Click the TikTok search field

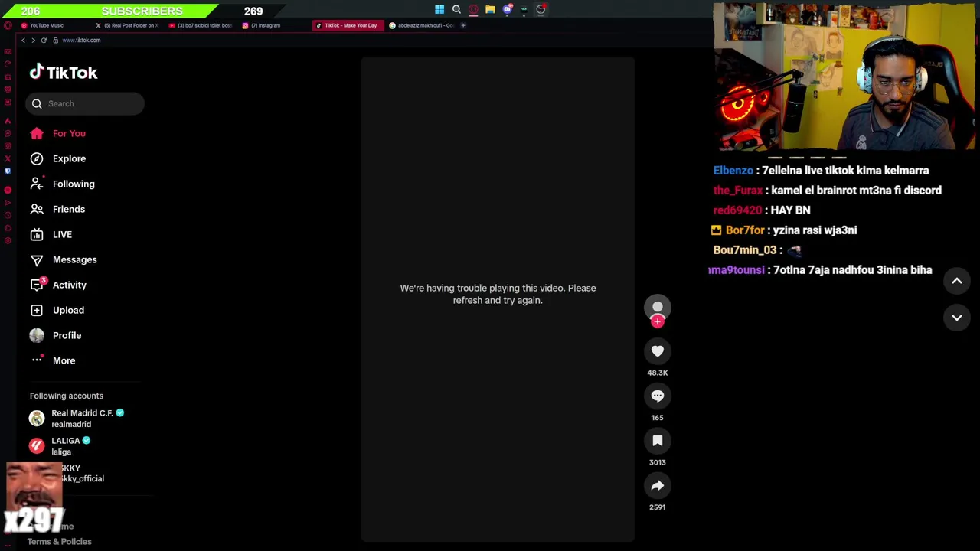point(84,103)
